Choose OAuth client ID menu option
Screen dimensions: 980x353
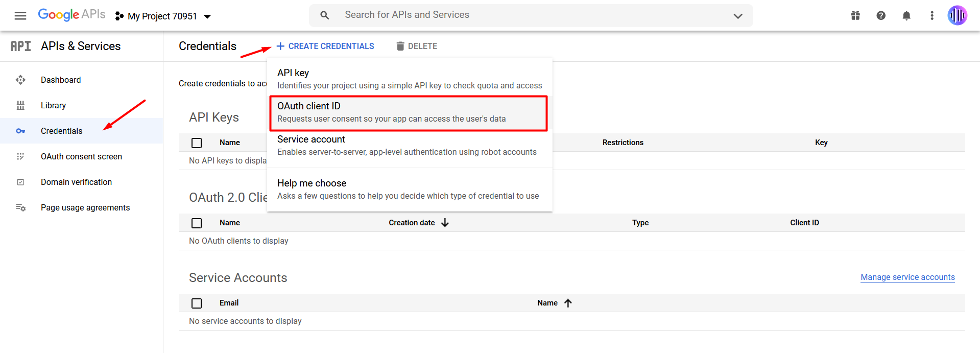coord(410,112)
